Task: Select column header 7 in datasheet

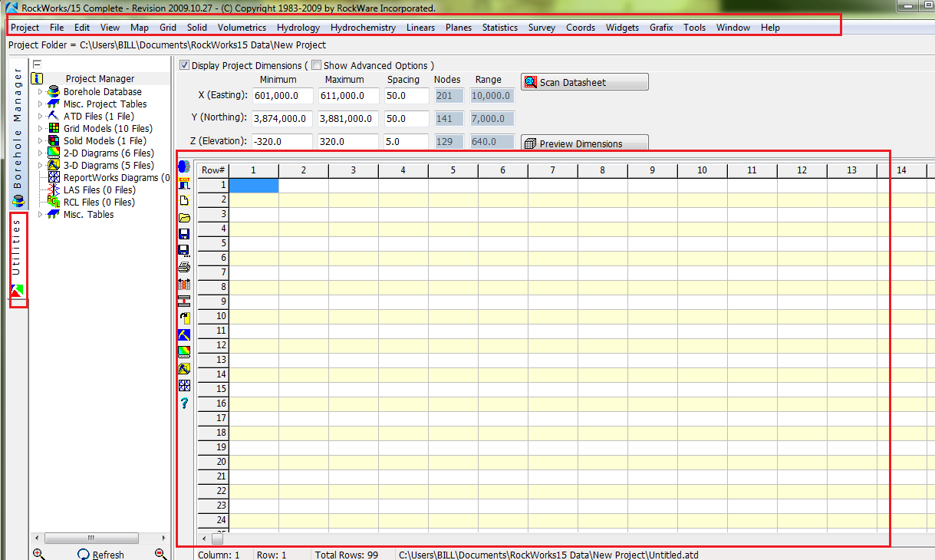Action: pos(553,170)
